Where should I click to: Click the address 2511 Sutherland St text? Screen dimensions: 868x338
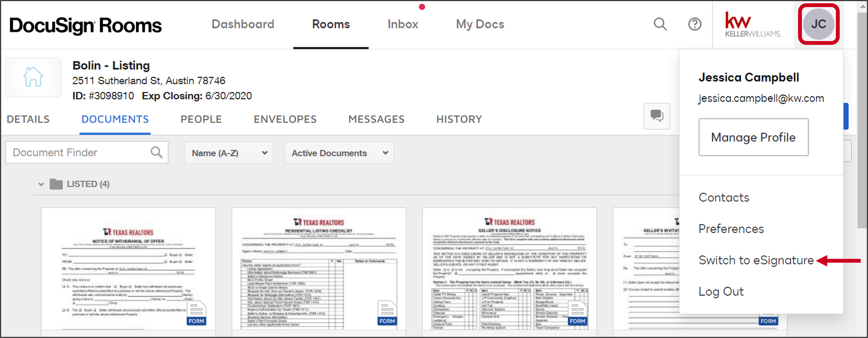click(149, 81)
